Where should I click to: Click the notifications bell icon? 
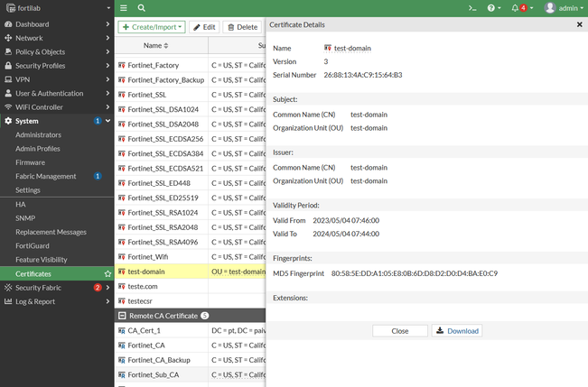click(515, 8)
